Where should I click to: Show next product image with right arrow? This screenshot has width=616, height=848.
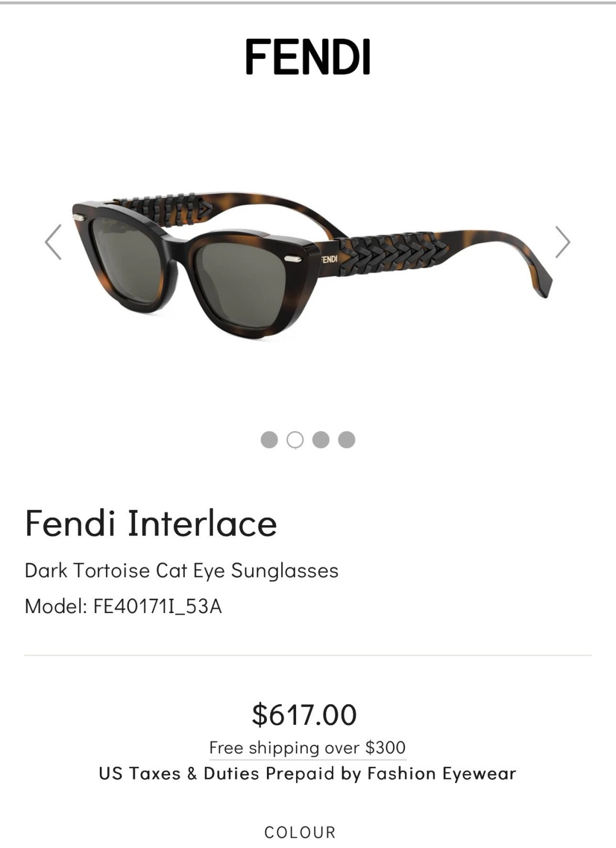[x=562, y=242]
